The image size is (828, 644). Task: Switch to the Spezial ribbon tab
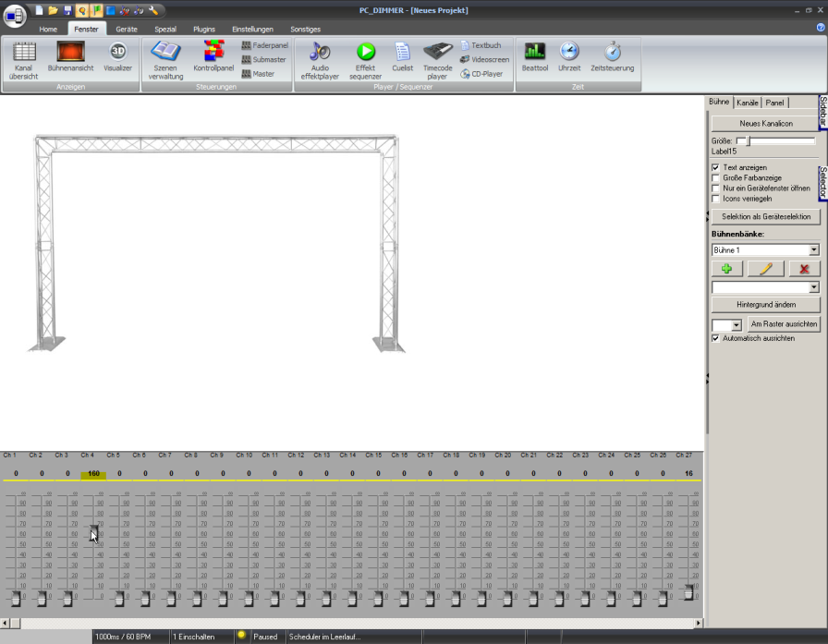165,29
